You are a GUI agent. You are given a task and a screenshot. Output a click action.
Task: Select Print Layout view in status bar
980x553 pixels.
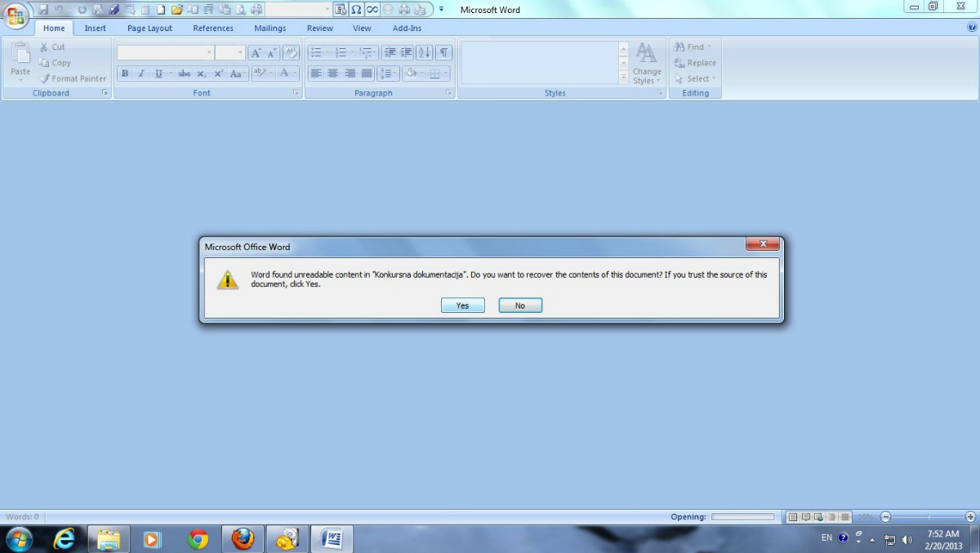click(793, 517)
